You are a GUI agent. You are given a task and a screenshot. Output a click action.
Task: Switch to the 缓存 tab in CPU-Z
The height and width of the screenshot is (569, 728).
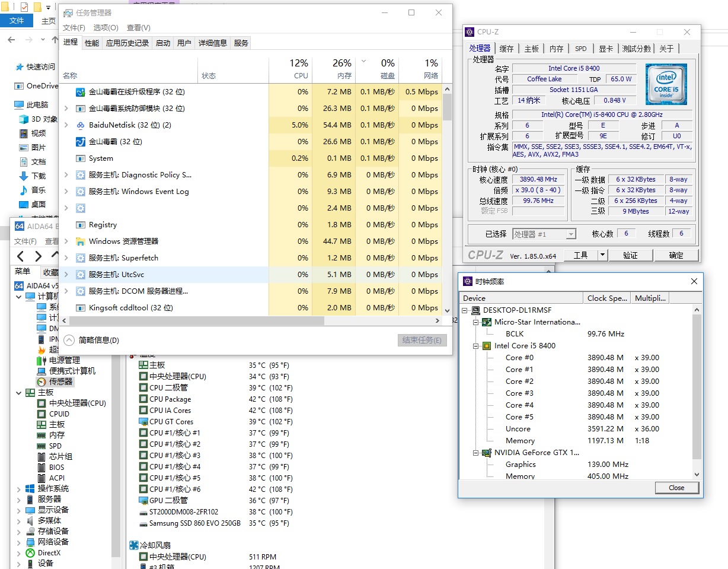507,49
